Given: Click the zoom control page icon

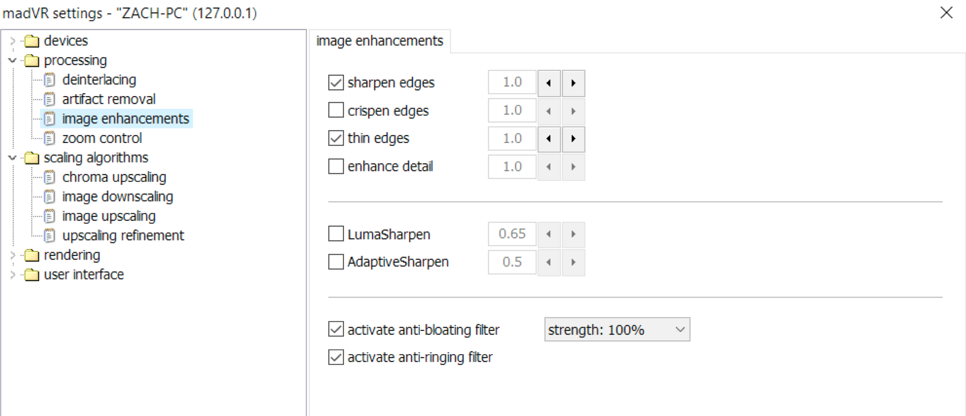Looking at the screenshot, I should [x=50, y=138].
